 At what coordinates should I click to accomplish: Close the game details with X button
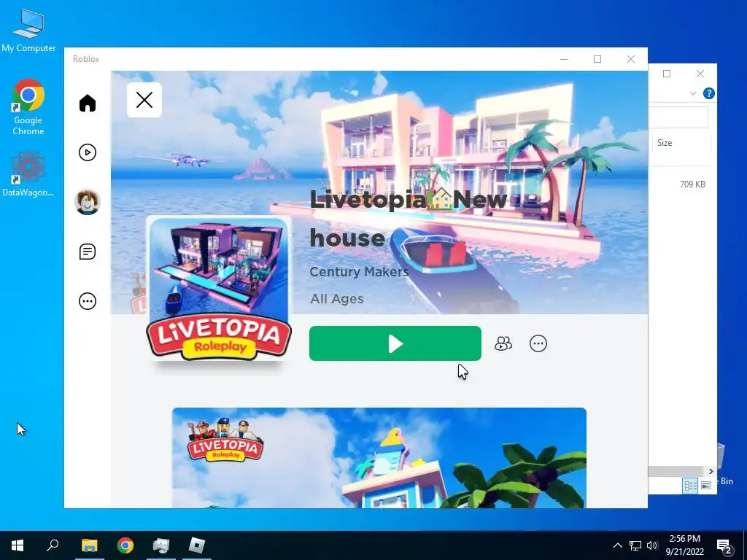(144, 100)
